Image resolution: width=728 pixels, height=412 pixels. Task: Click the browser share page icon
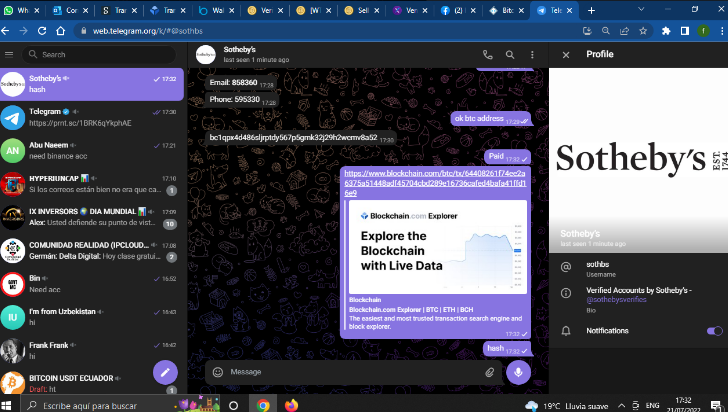[x=624, y=31]
